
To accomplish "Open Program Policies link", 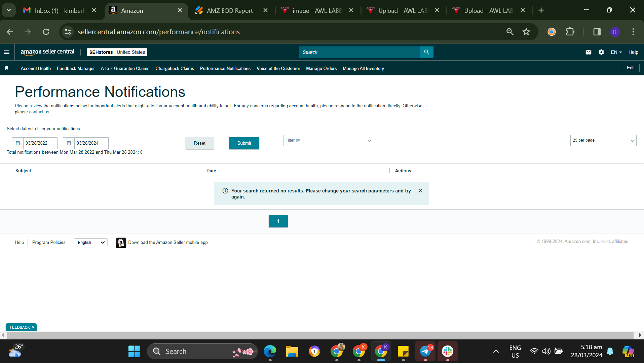I will click(x=49, y=243).
